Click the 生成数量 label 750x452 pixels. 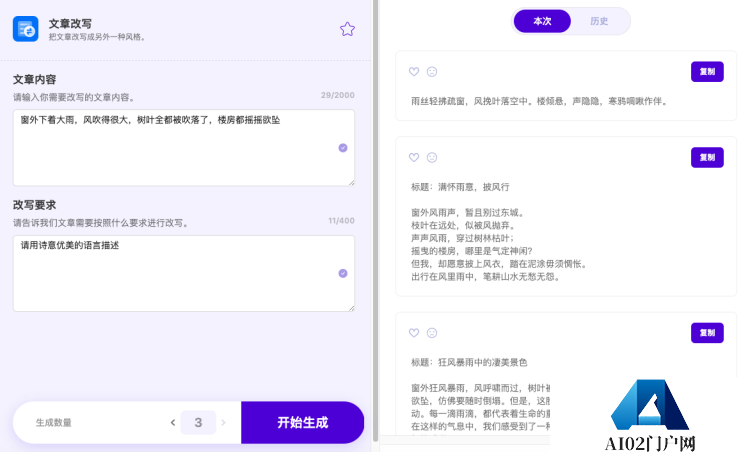[x=54, y=423]
